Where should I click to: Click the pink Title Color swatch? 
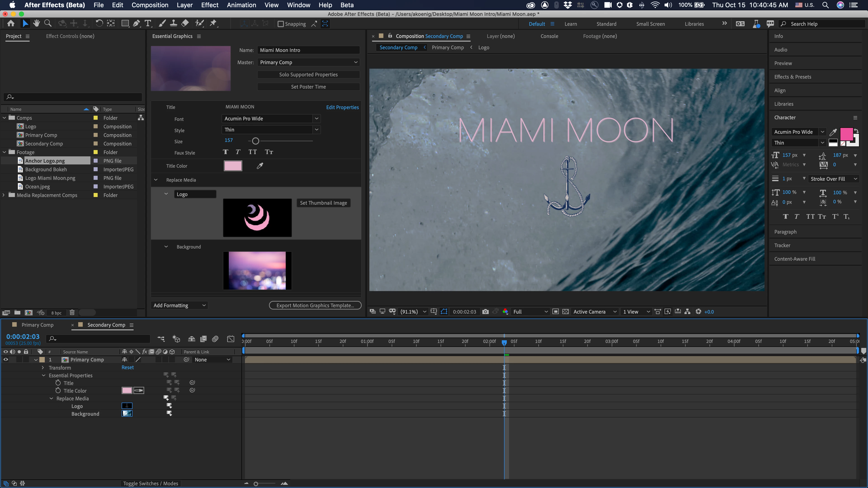233,166
